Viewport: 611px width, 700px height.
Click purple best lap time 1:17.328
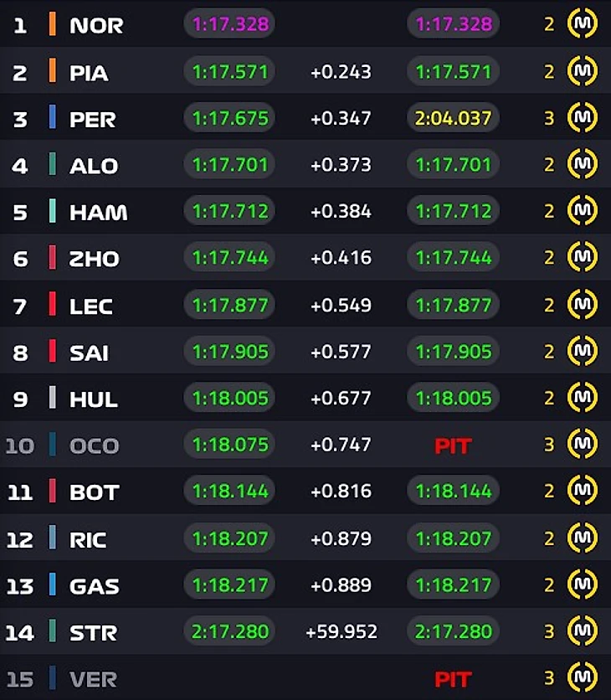tap(230, 24)
